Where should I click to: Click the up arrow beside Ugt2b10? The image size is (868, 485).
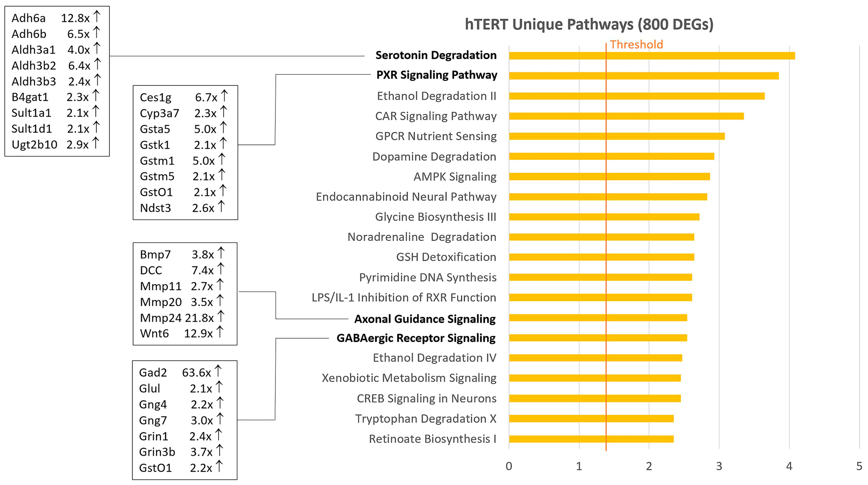96,143
